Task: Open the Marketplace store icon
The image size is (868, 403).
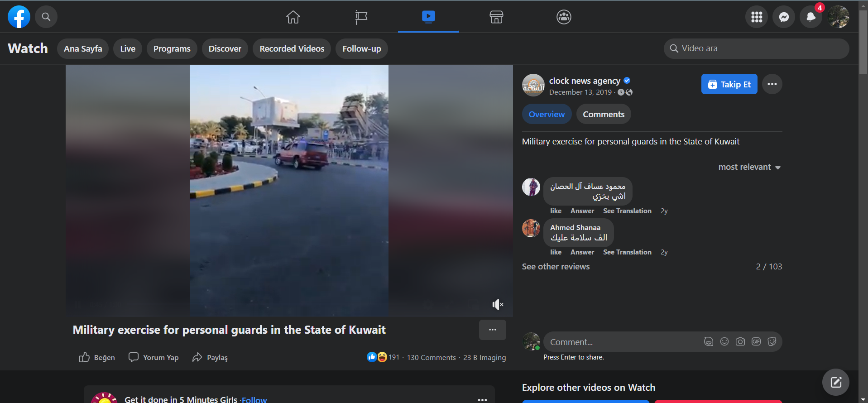Action: pos(496,17)
